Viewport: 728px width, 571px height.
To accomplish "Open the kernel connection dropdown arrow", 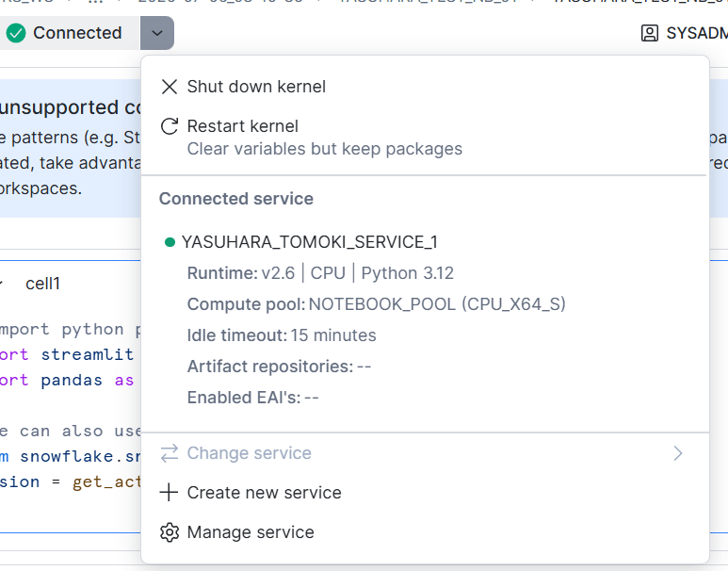I will (157, 33).
